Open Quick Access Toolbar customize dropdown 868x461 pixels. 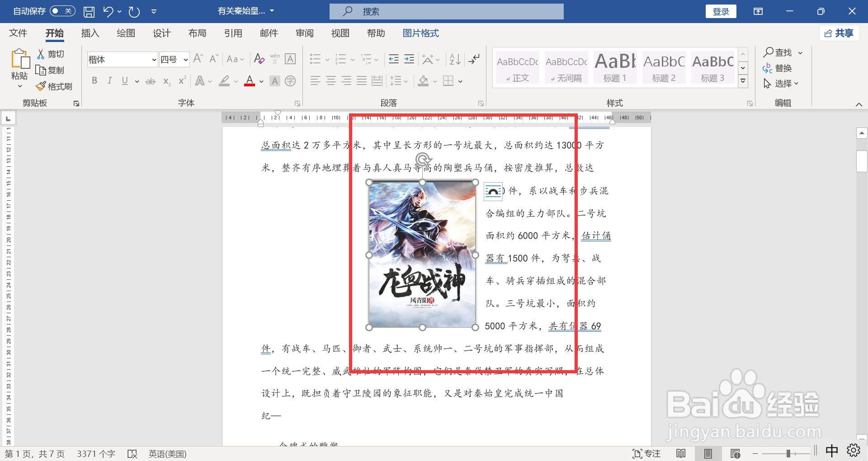click(154, 12)
